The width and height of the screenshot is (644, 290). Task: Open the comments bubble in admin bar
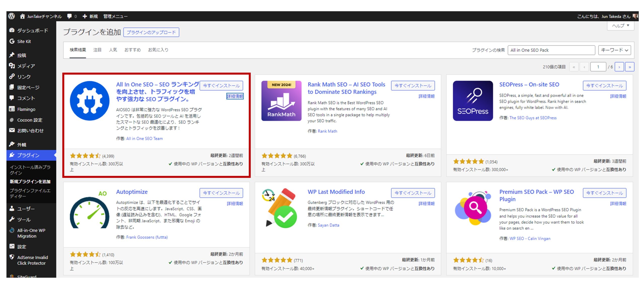click(69, 16)
